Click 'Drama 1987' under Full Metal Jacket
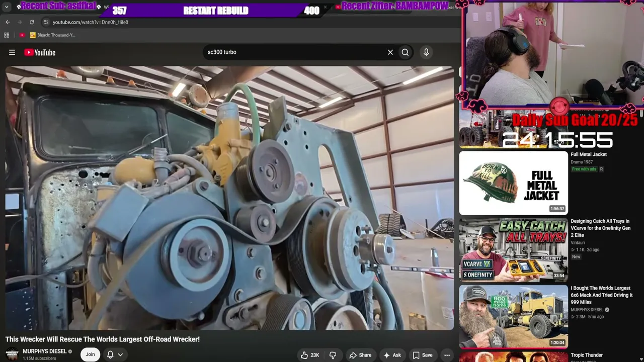Screen dimensions: 644x362 (x=582, y=162)
